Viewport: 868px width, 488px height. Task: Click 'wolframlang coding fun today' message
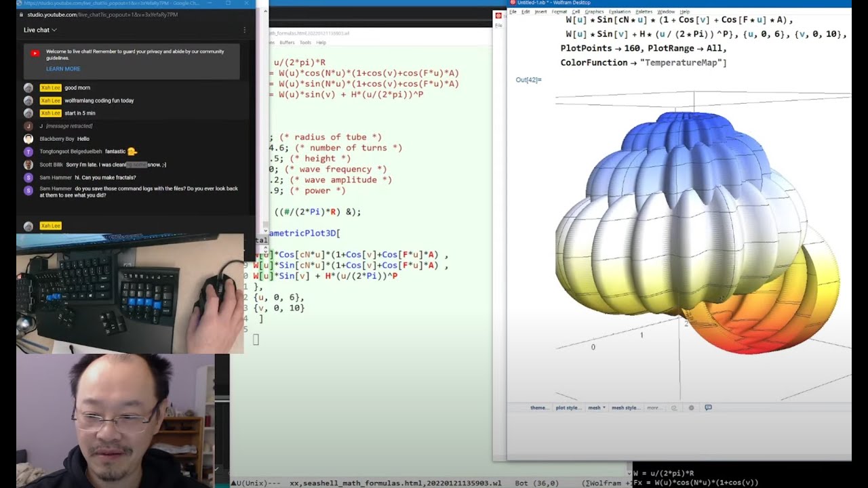(99, 100)
